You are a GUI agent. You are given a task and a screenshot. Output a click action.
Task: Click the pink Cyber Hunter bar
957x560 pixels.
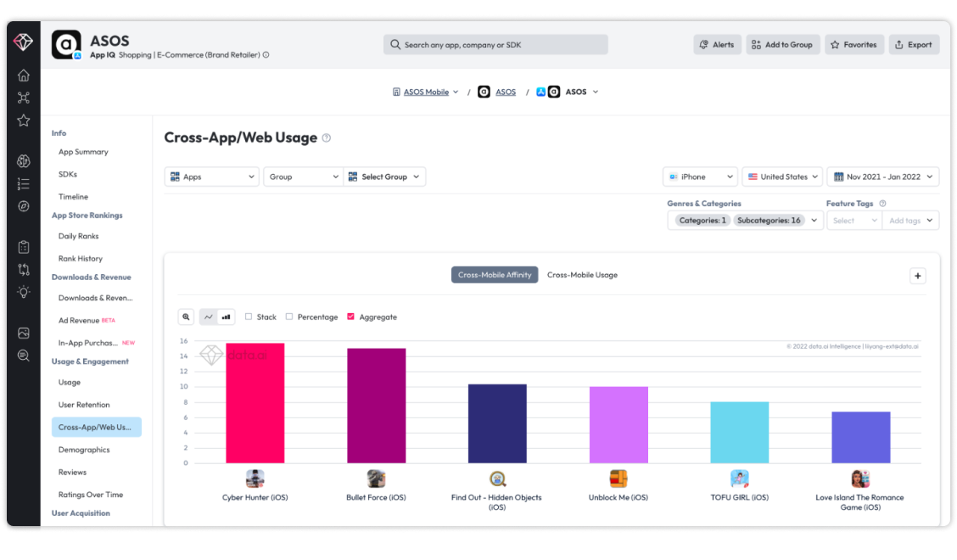tap(255, 403)
